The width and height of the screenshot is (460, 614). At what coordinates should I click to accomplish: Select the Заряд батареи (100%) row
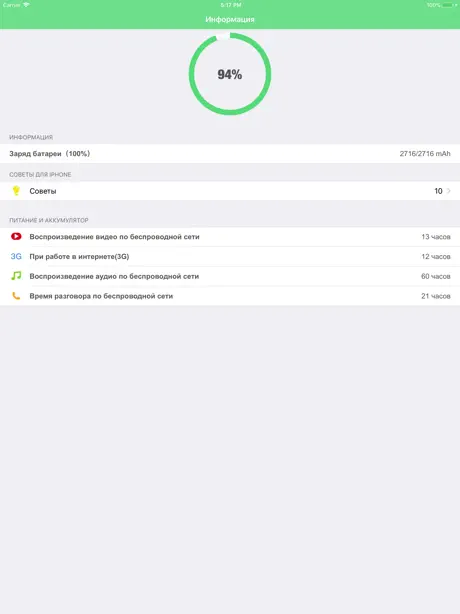click(230, 154)
